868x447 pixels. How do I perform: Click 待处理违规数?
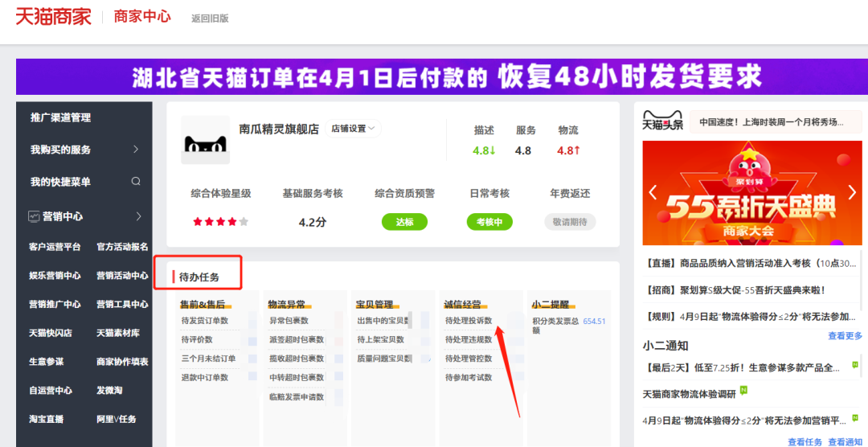[x=469, y=339]
